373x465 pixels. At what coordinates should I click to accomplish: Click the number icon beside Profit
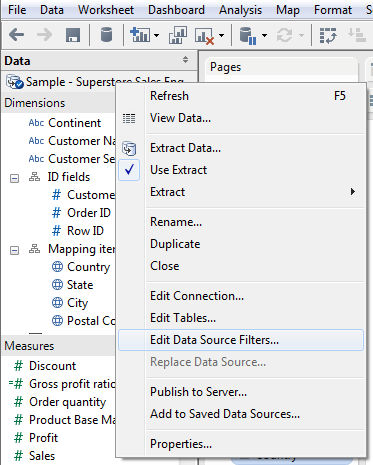[x=18, y=438]
